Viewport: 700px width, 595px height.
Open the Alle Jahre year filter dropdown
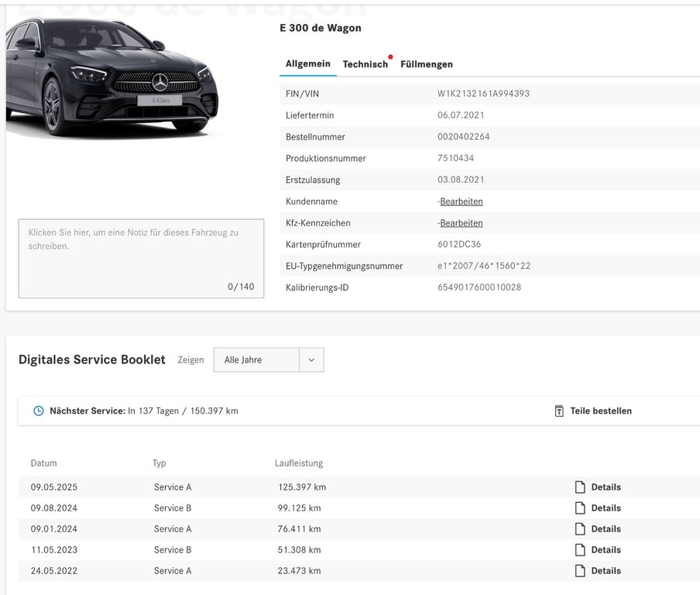(x=256, y=360)
